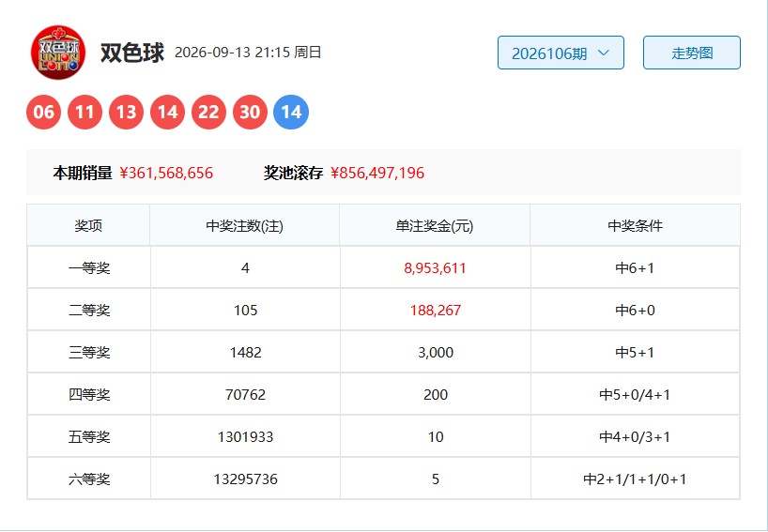Click the 二等奖 row label
The width and height of the screenshot is (768, 532).
point(89,311)
